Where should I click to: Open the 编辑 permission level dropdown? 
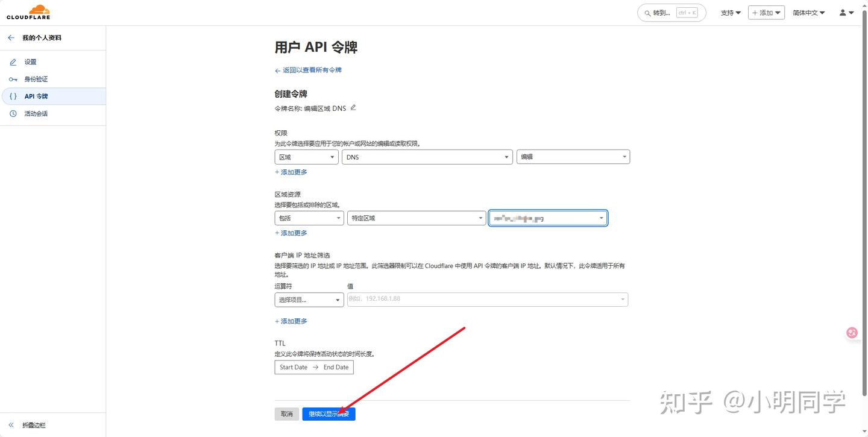point(573,157)
